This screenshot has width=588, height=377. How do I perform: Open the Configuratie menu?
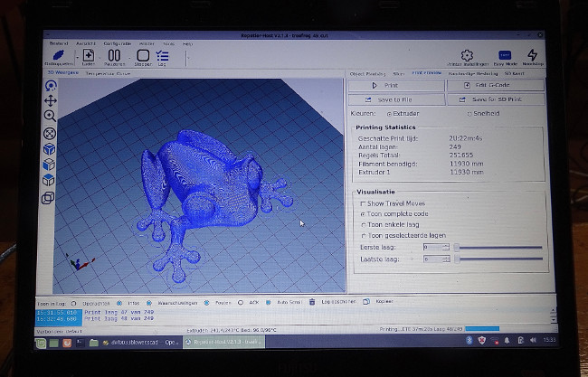click(x=117, y=42)
